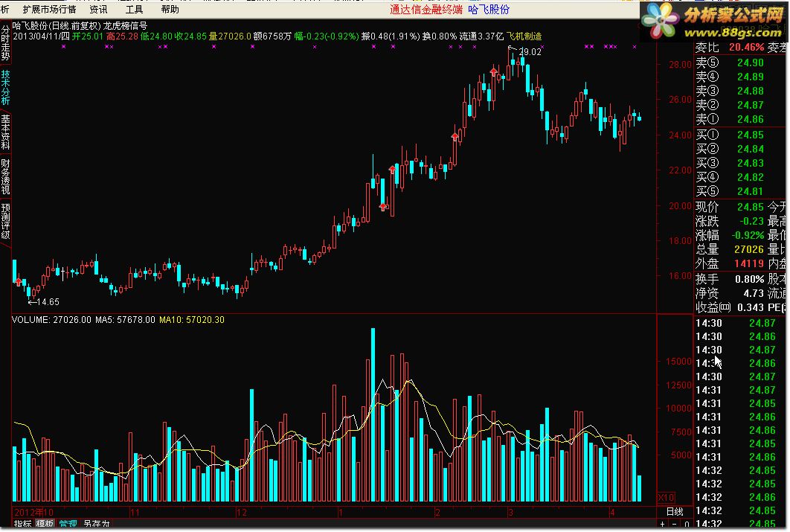Click the 15000 volume axis label
This screenshot has width=790, height=532.
(678, 361)
